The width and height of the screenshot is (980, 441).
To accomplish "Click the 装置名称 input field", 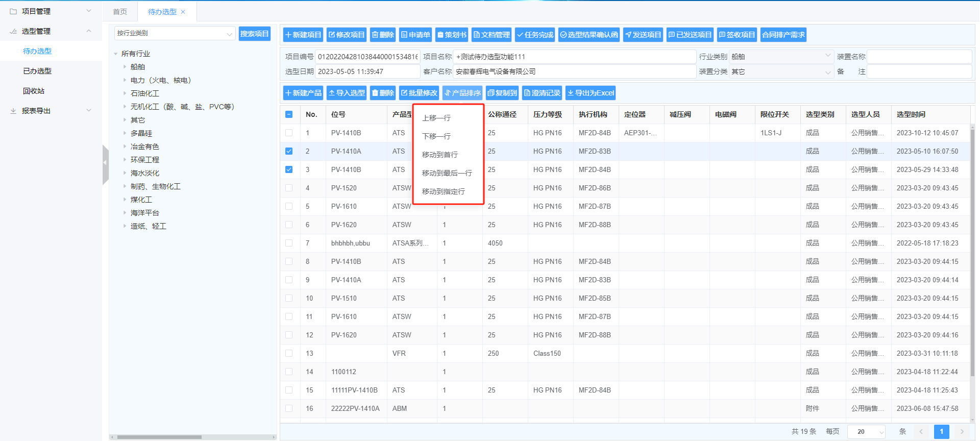I will pos(919,57).
